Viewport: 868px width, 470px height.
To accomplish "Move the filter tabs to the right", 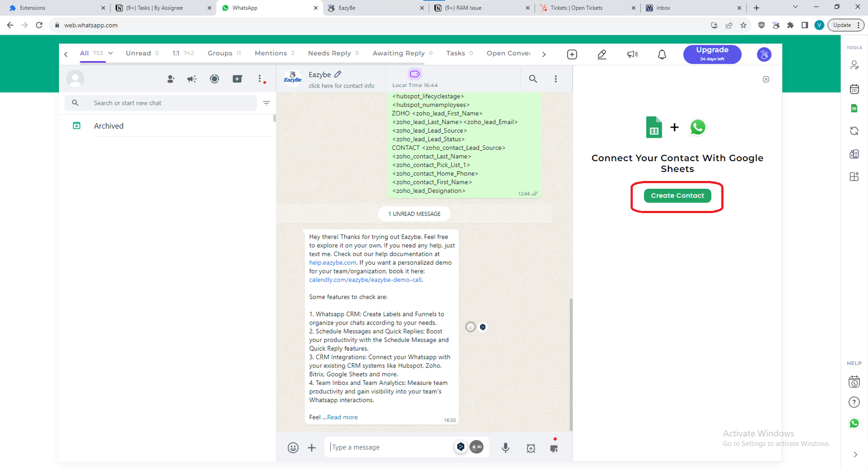I will [x=544, y=54].
